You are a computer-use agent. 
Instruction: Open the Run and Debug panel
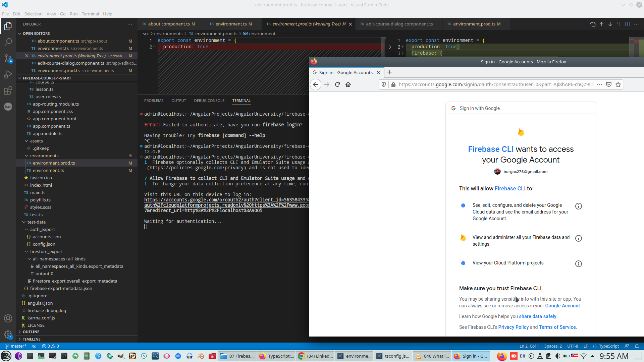(x=8, y=74)
